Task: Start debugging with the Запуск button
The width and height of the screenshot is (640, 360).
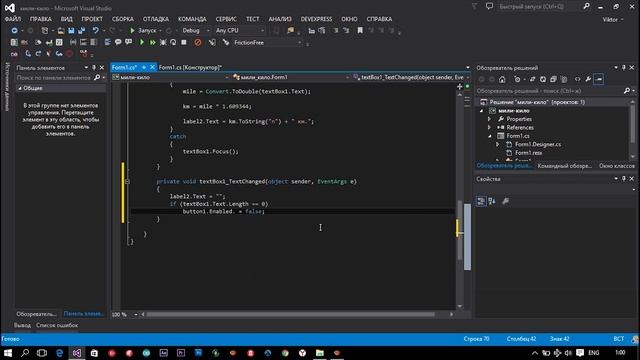Action: coord(143,31)
